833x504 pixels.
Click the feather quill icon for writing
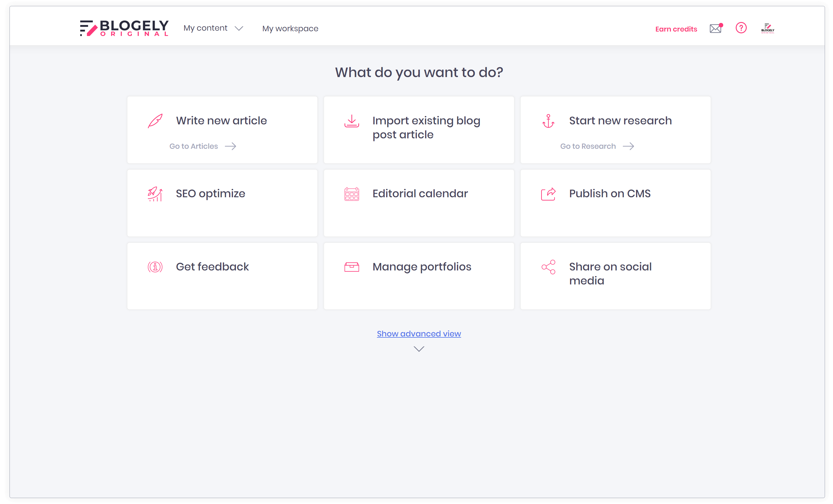pyautogui.click(x=155, y=121)
